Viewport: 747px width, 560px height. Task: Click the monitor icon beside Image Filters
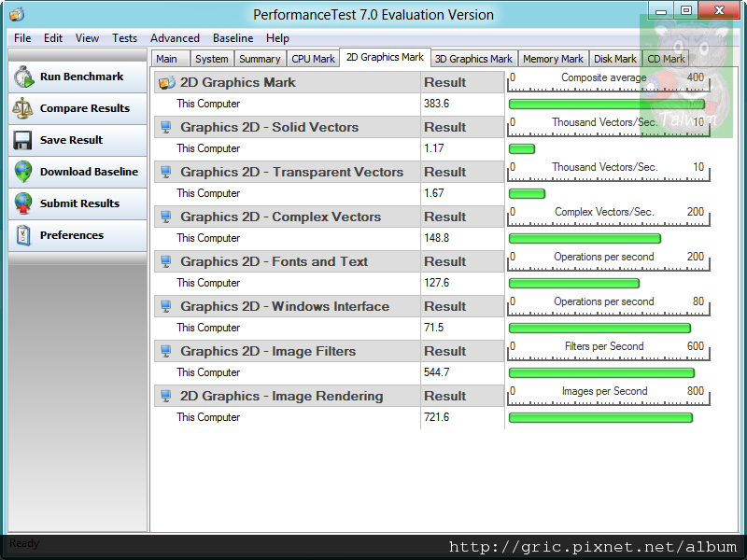coord(166,351)
